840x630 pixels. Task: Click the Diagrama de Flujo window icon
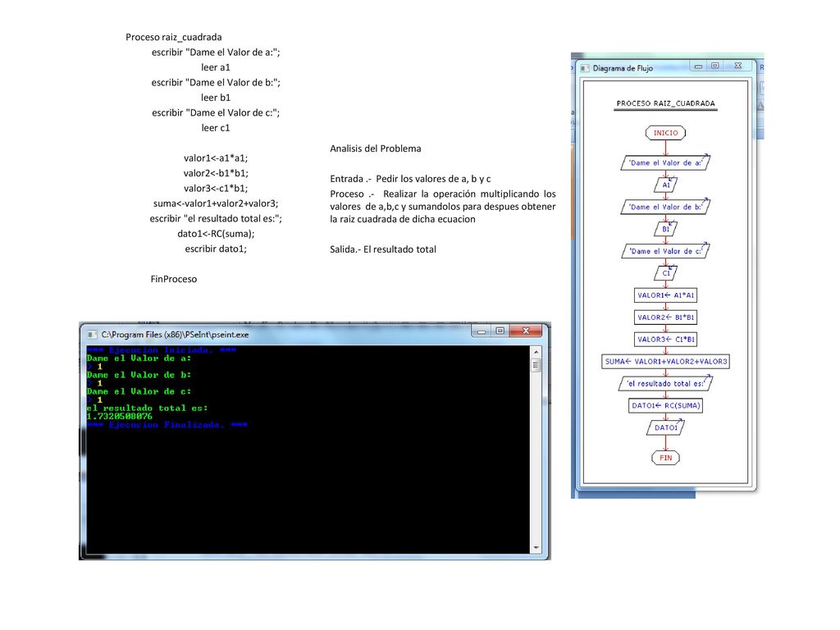pos(585,69)
